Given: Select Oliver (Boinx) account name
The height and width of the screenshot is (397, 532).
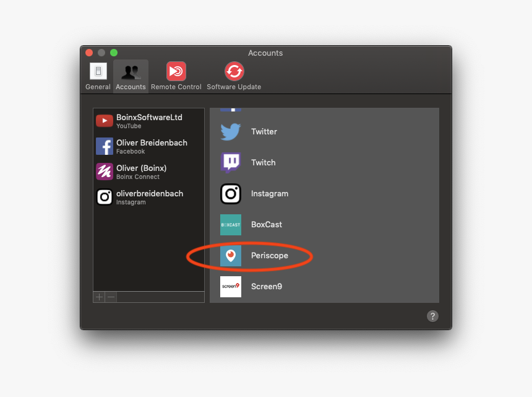Looking at the screenshot, I should coord(142,168).
